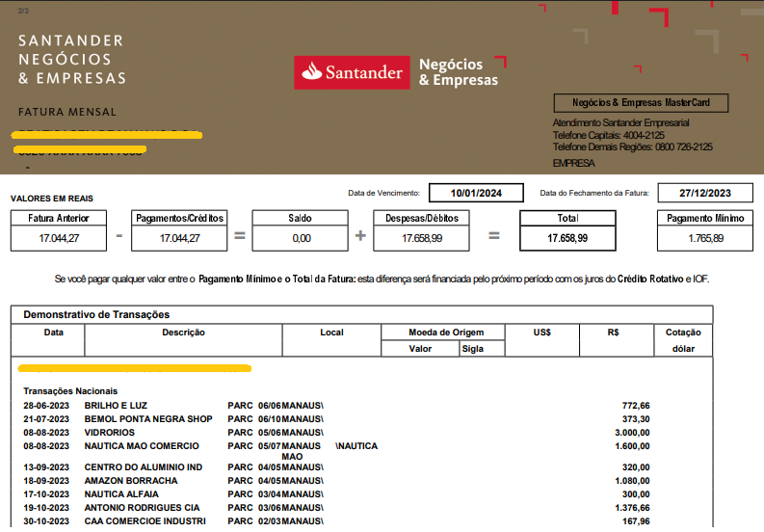Select the AMAZON BORRACHA transaction
764x532 pixels.
click(x=131, y=481)
